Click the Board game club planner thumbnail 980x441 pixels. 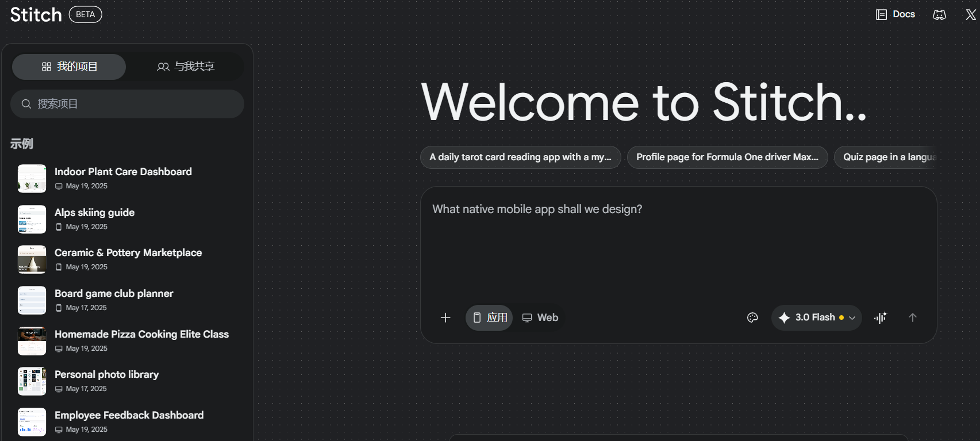[32, 300]
